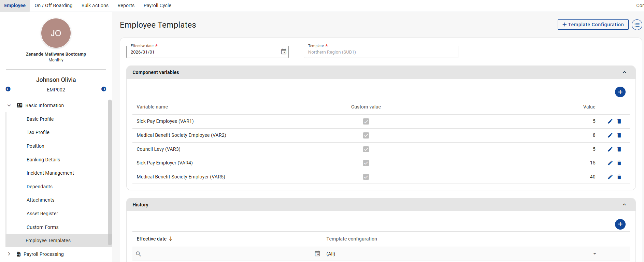Expand Payroll Processing in the sidebar
The height and width of the screenshot is (262, 644).
(x=9, y=254)
